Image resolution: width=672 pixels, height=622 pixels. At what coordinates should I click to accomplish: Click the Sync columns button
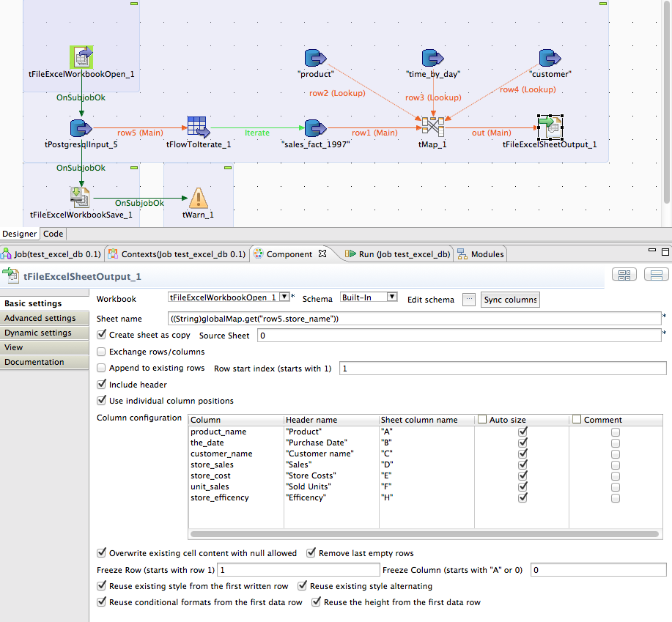point(509,299)
